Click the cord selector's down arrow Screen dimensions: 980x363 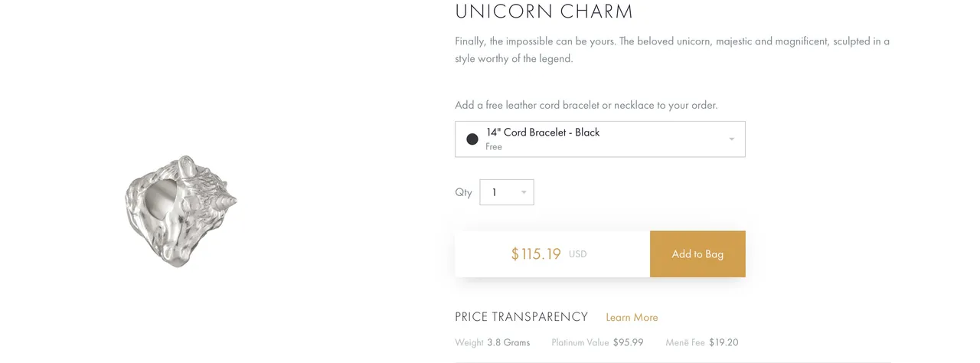click(731, 139)
